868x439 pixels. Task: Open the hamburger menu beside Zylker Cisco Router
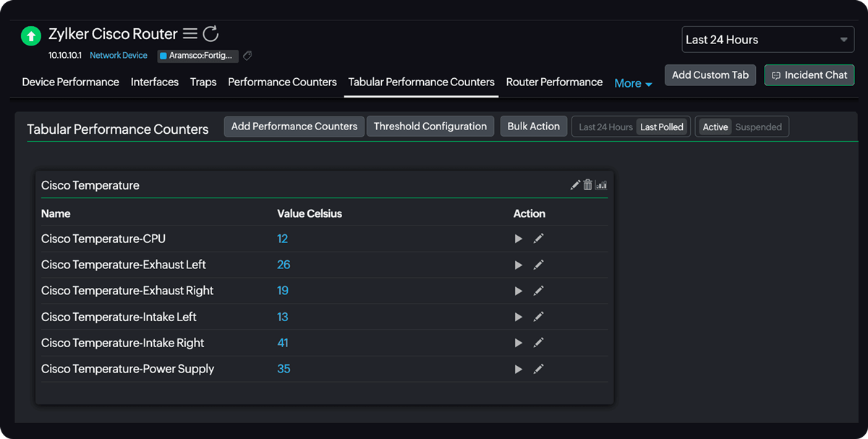[x=190, y=33]
